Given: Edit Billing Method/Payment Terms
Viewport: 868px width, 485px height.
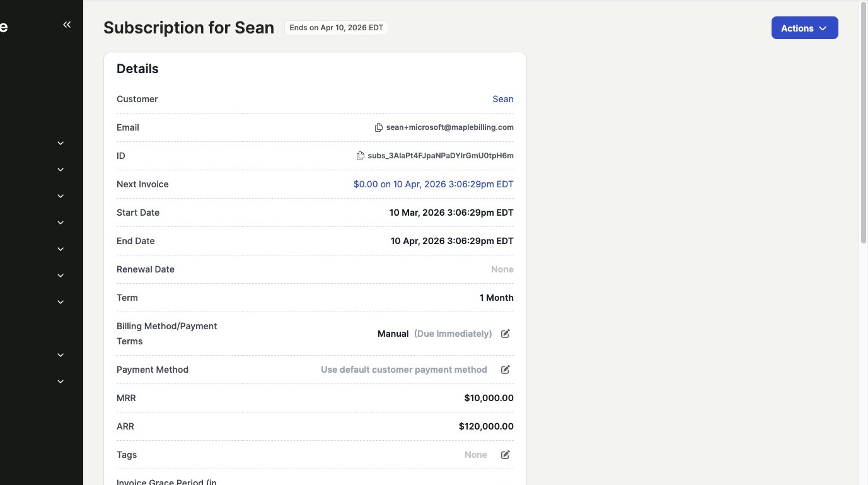Looking at the screenshot, I should [505, 334].
